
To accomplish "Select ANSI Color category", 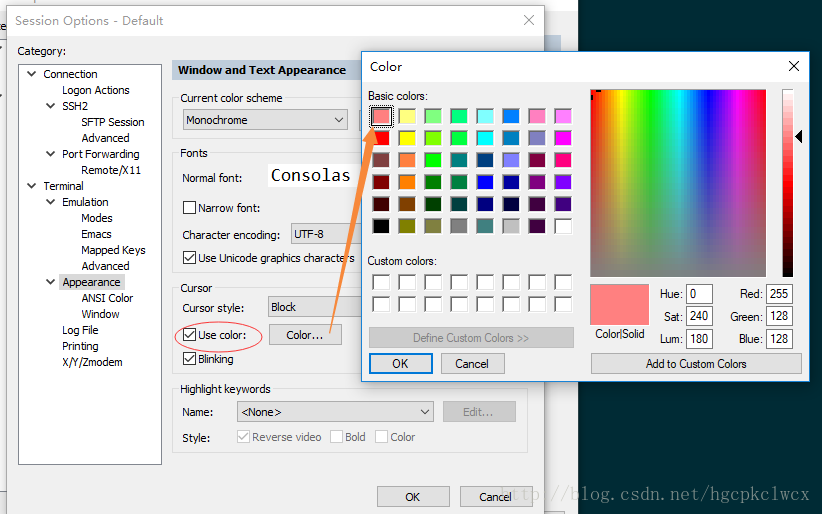I will point(107,298).
